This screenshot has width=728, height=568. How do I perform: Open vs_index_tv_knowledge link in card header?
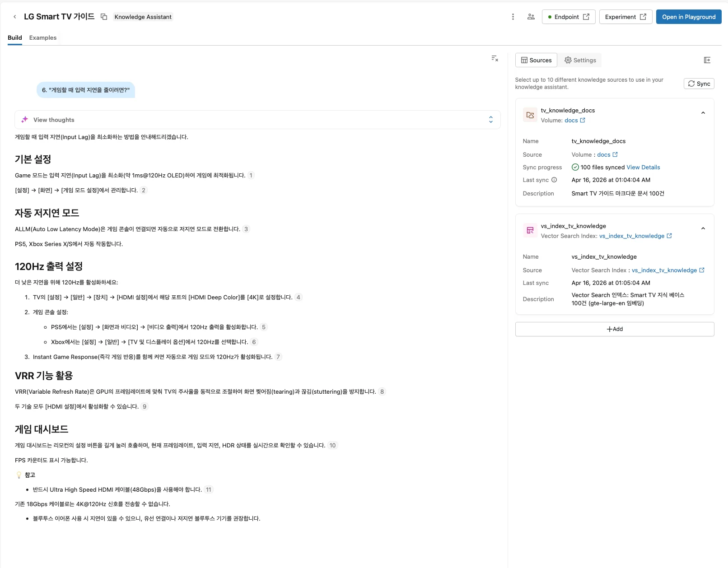632,236
